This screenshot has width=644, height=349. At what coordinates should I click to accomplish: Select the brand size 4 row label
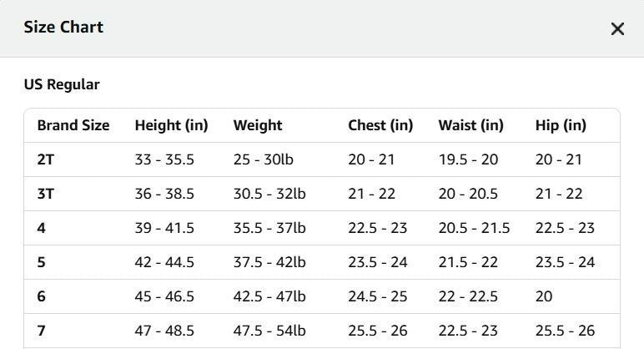(41, 228)
